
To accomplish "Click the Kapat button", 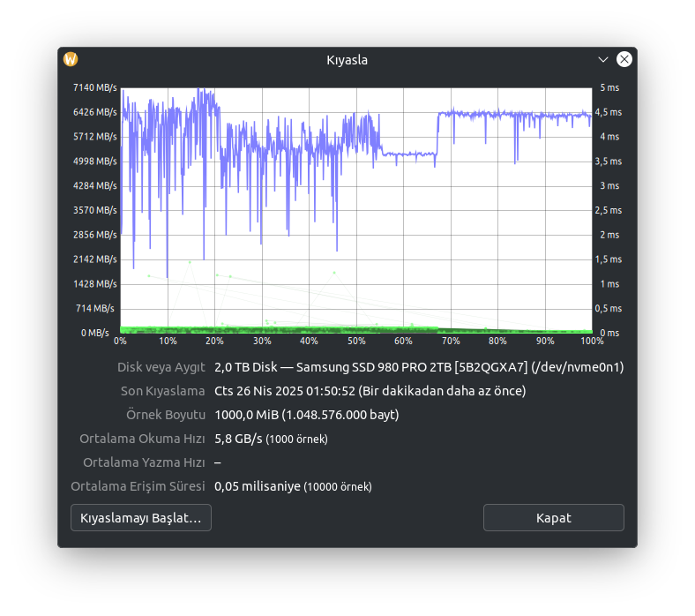I will tap(554, 517).
